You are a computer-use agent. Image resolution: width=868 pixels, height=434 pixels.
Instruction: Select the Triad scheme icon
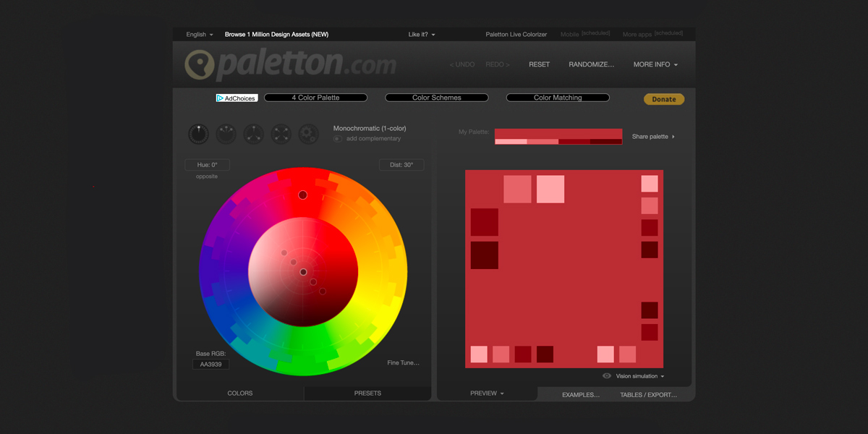(x=252, y=134)
